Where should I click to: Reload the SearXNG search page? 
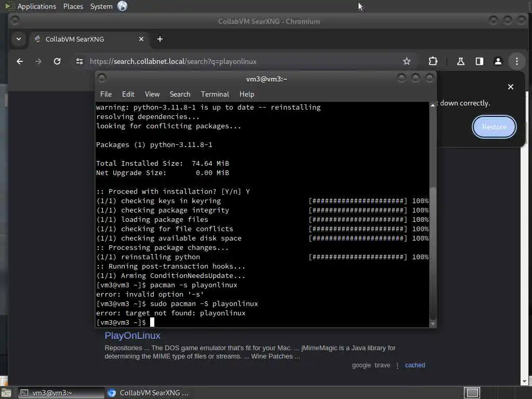click(57, 61)
